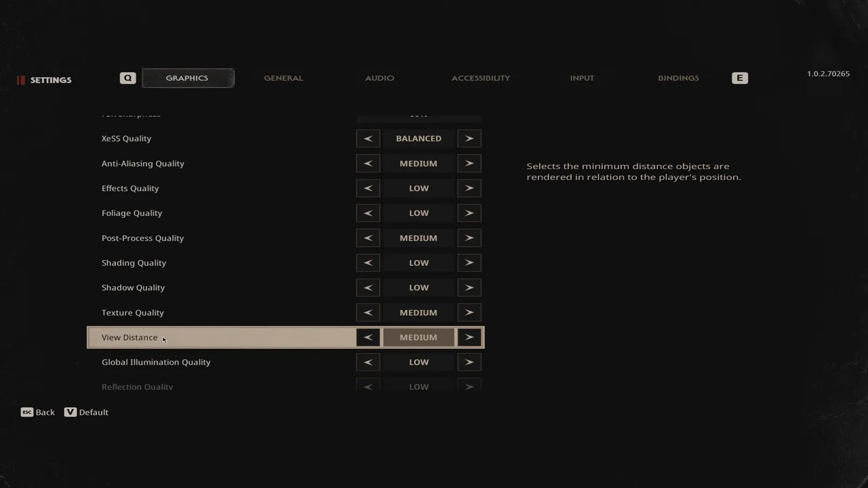Raise Texture Quality with right arrow

coord(469,312)
